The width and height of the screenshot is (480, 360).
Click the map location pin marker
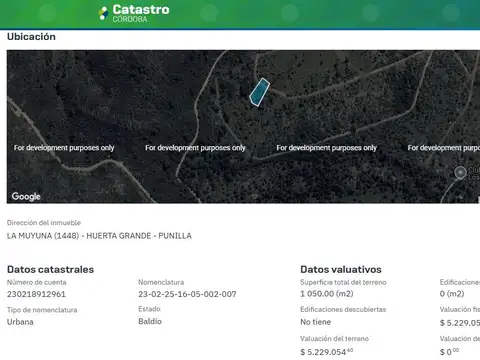coord(460,173)
